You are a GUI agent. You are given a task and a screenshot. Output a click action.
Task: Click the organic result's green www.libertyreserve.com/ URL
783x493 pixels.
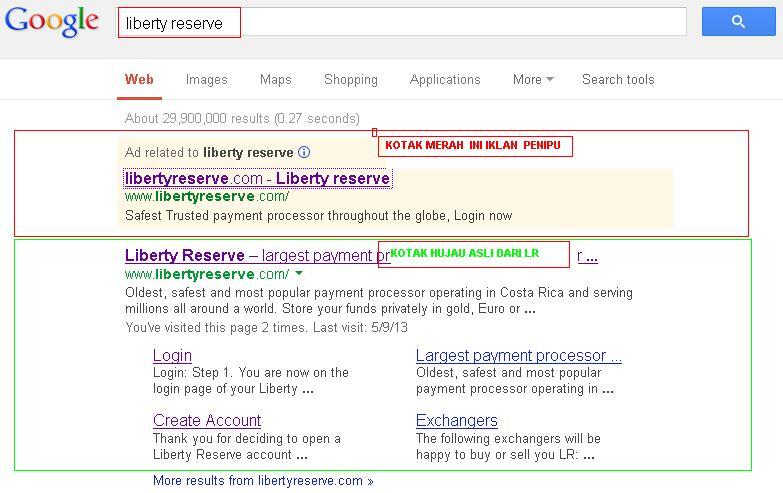(x=207, y=274)
